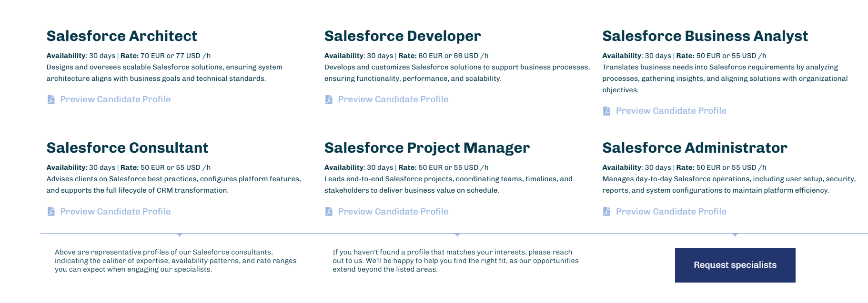The width and height of the screenshot is (868, 303).
Task: Click PDF icon under Salesforce Project Manager
Action: 329,211
